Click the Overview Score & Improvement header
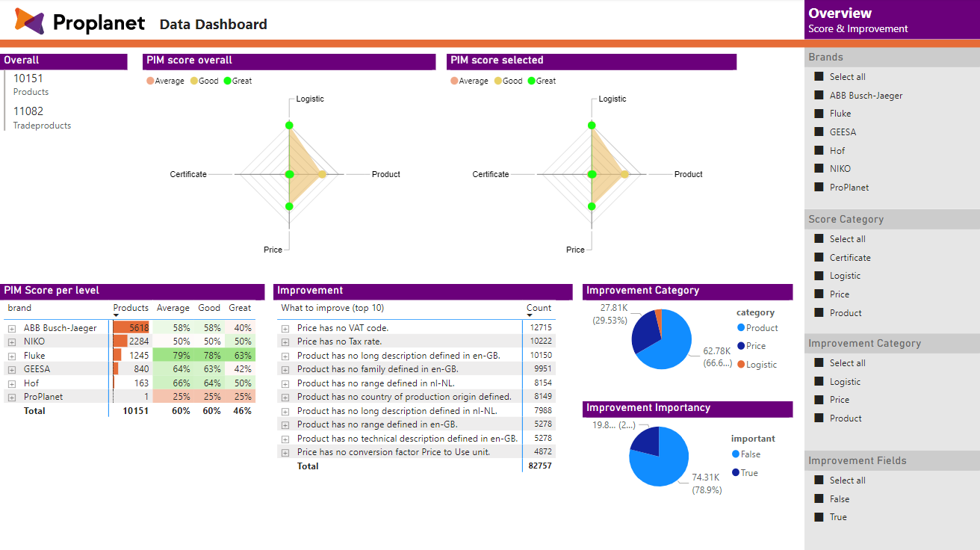This screenshot has width=980, height=550. click(x=892, y=19)
